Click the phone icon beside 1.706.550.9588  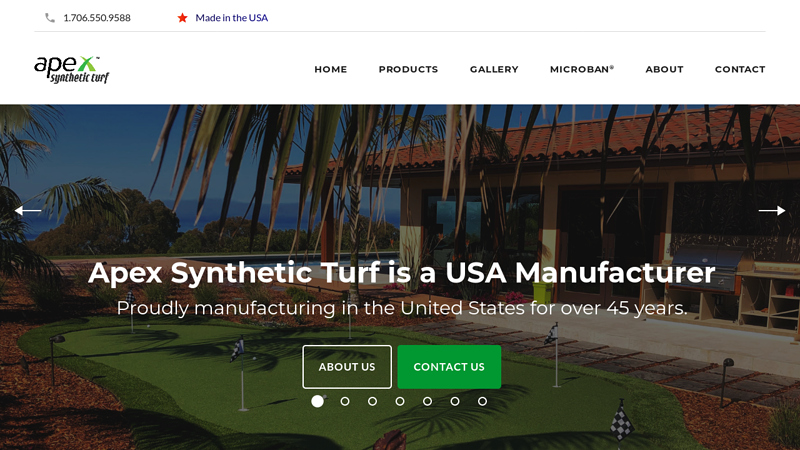[x=50, y=18]
